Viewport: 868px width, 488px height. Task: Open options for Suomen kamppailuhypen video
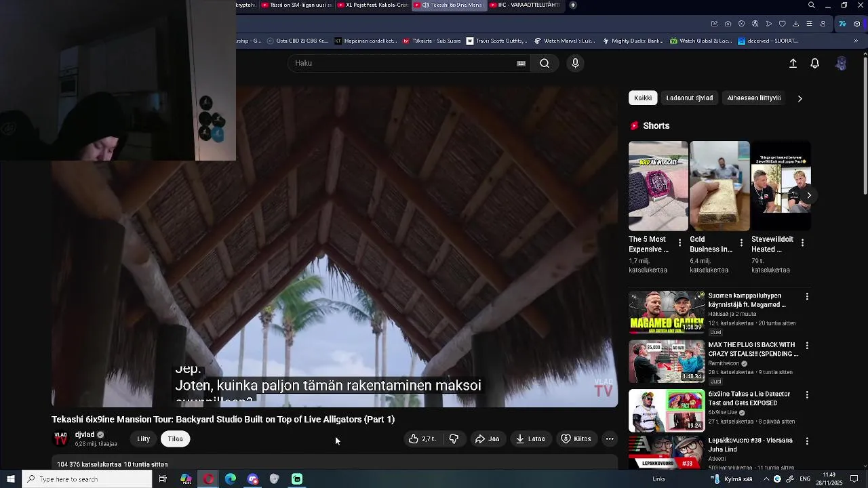pos(807,297)
